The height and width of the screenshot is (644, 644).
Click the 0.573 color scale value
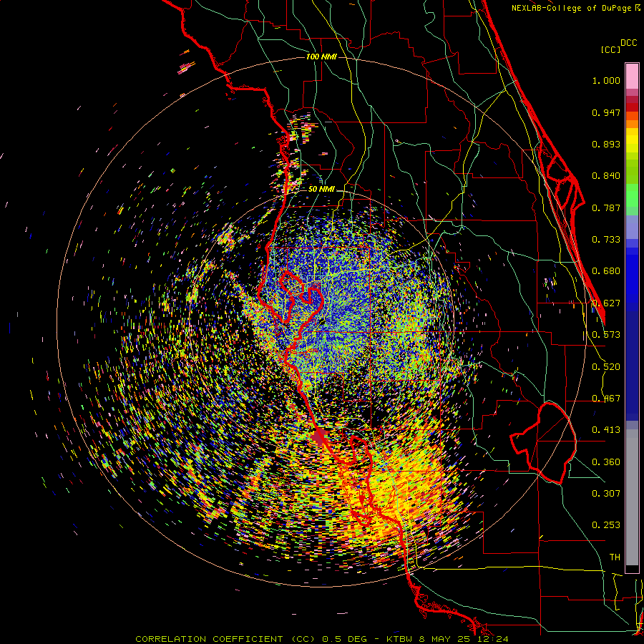point(606,335)
